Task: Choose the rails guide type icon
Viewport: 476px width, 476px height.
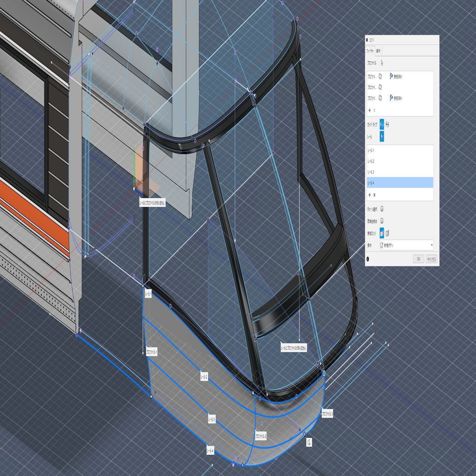Action: [x=382, y=124]
